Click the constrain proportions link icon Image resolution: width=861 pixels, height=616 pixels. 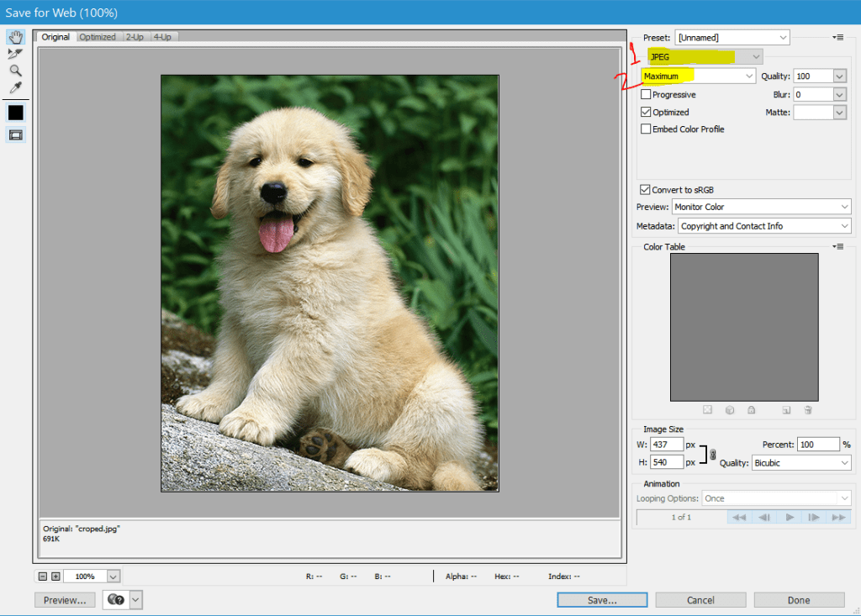[713, 454]
